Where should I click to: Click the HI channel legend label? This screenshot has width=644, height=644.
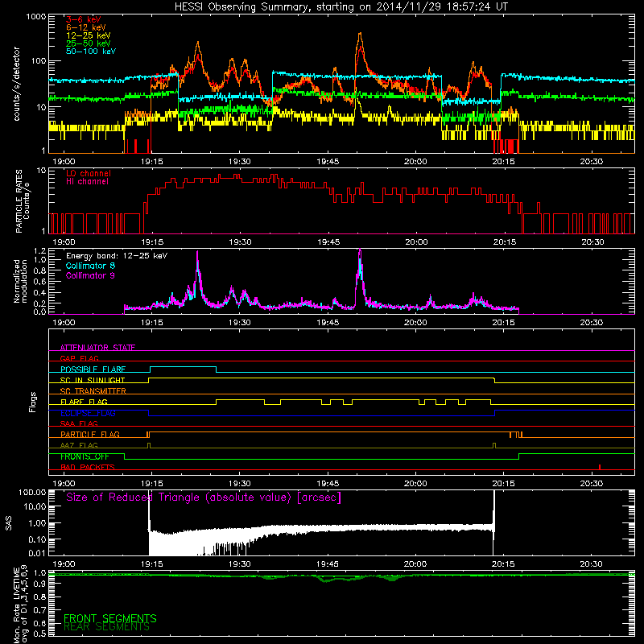(87, 182)
